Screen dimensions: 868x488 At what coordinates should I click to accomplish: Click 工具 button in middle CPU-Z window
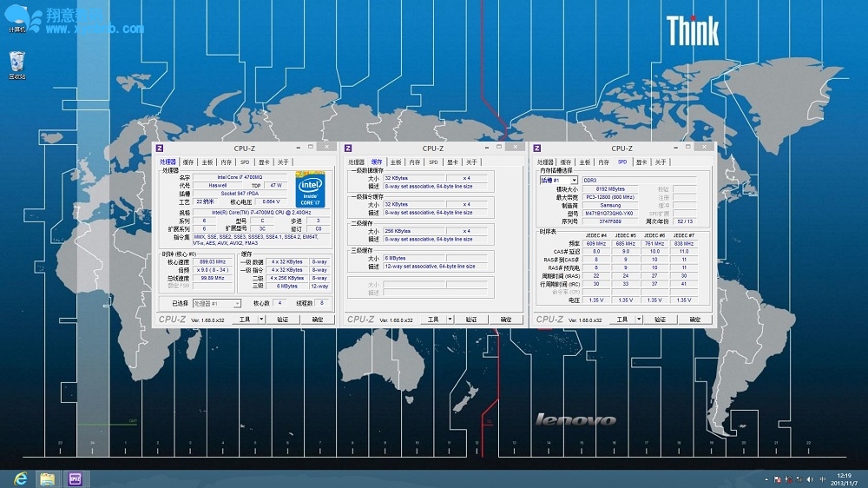point(433,320)
